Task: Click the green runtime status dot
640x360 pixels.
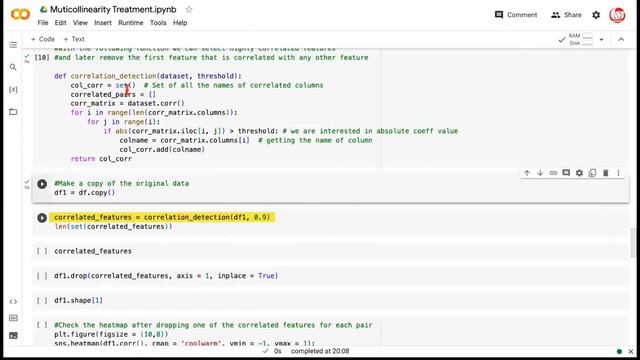Action: click(x=619, y=351)
